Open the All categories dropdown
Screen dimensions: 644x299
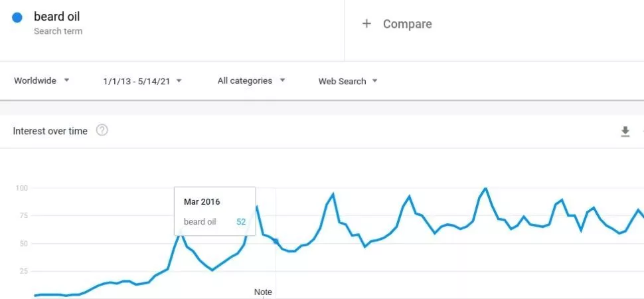coord(251,80)
